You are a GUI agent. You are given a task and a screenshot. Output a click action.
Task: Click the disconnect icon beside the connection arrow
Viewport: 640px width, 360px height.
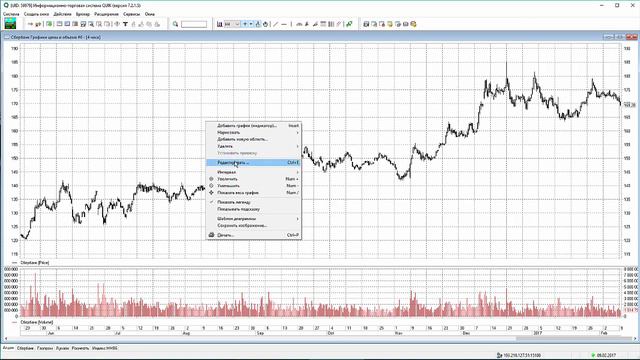(x=38, y=24)
